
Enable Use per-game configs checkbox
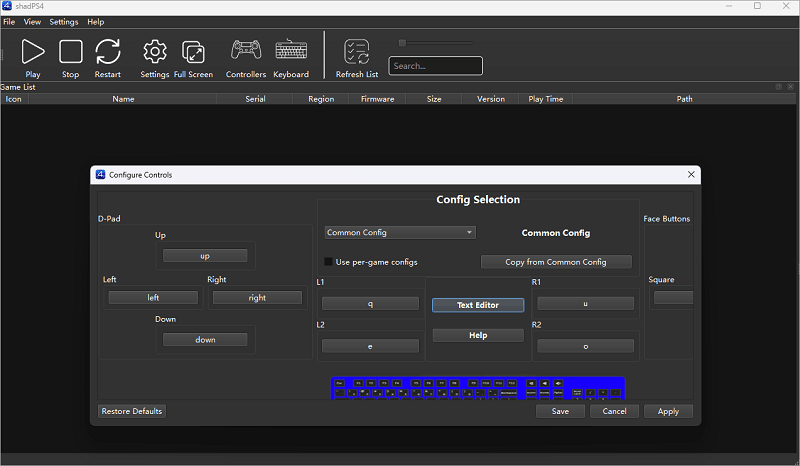click(328, 262)
